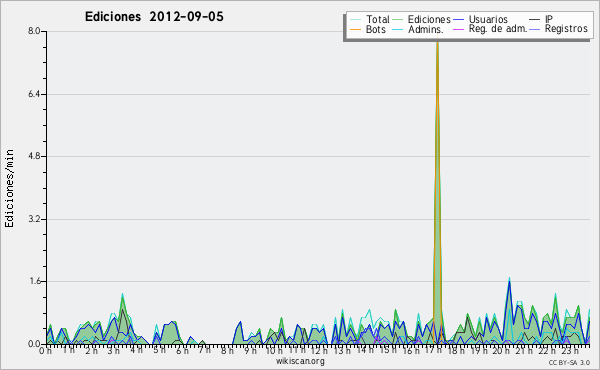Click the 'IP' legend label
This screenshot has width=600, height=370.
pyautogui.click(x=549, y=19)
